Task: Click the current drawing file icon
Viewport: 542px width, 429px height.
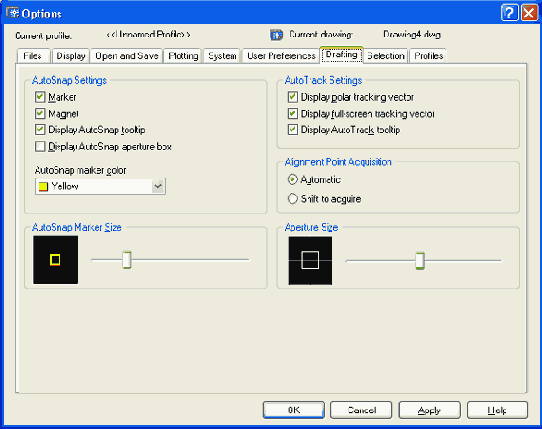Action: click(276, 35)
